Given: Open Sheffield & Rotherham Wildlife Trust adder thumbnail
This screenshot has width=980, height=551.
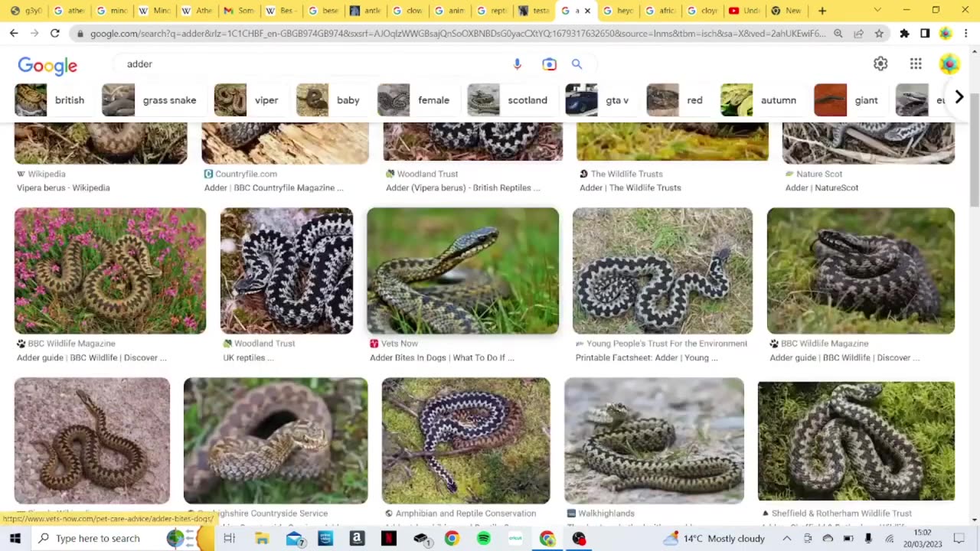Looking at the screenshot, I should click(x=856, y=442).
